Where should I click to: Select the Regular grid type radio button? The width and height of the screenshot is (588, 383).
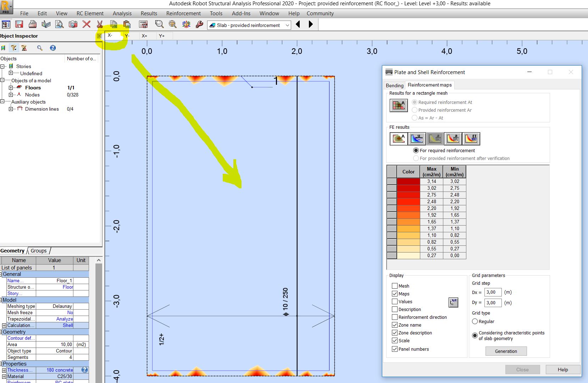[x=475, y=321]
